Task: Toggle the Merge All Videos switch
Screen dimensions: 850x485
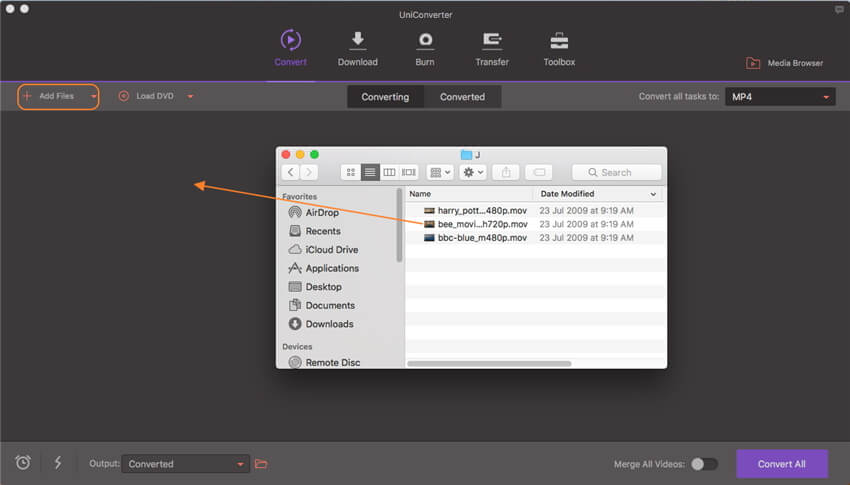Action: click(x=704, y=464)
